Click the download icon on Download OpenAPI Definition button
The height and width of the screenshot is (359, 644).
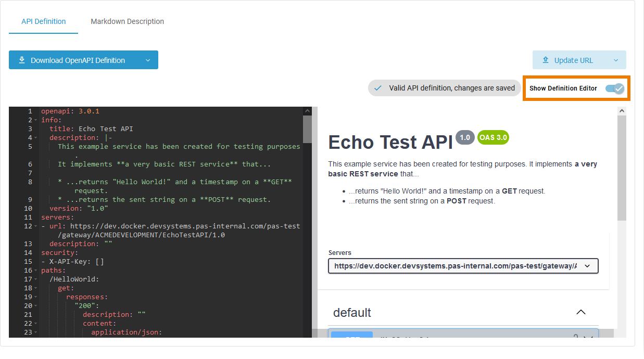21,60
